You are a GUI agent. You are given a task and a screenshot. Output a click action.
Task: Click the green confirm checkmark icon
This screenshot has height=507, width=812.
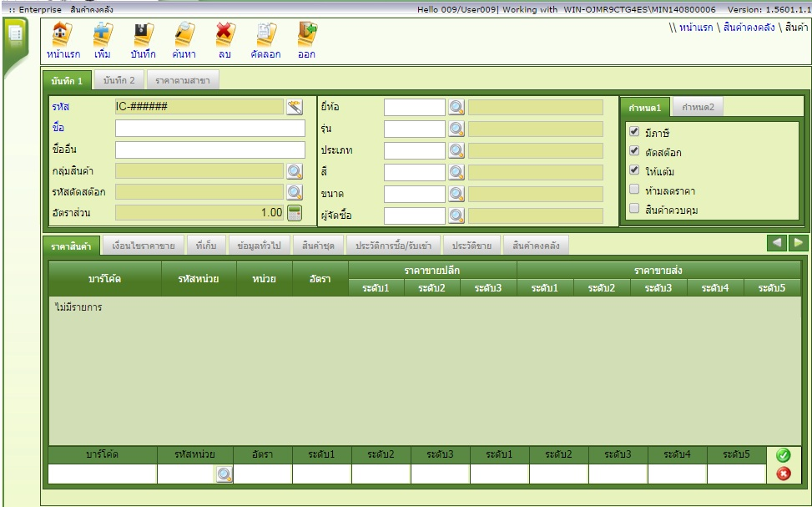click(783, 455)
